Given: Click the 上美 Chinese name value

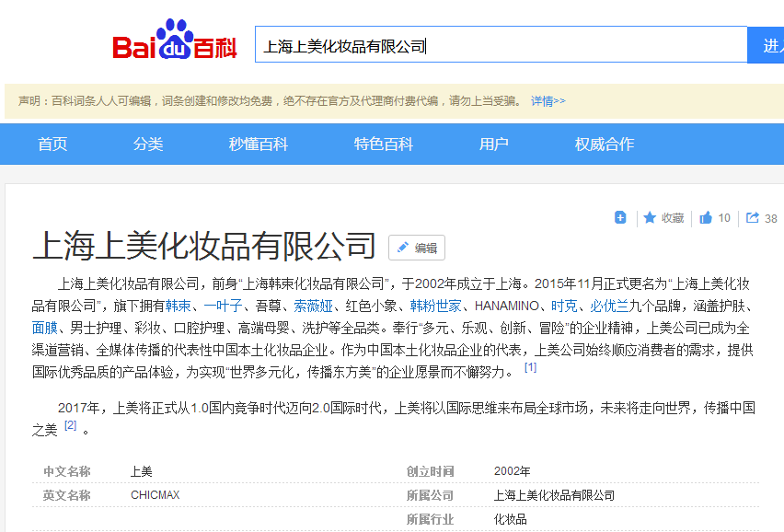Looking at the screenshot, I should (141, 471).
